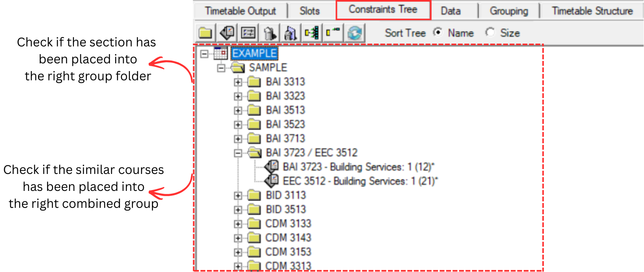
Task: Collapse the SAMPLE folder node
Action: pos(221,68)
